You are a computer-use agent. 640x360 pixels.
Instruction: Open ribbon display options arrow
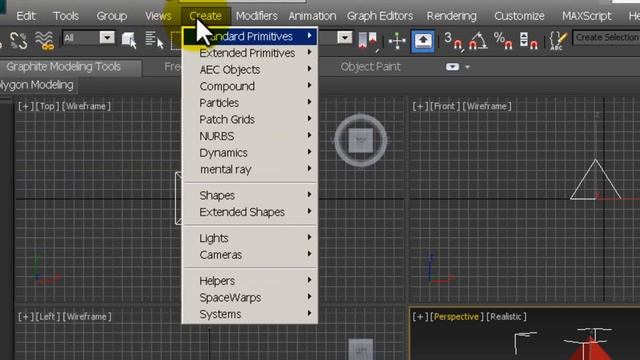click(467, 67)
